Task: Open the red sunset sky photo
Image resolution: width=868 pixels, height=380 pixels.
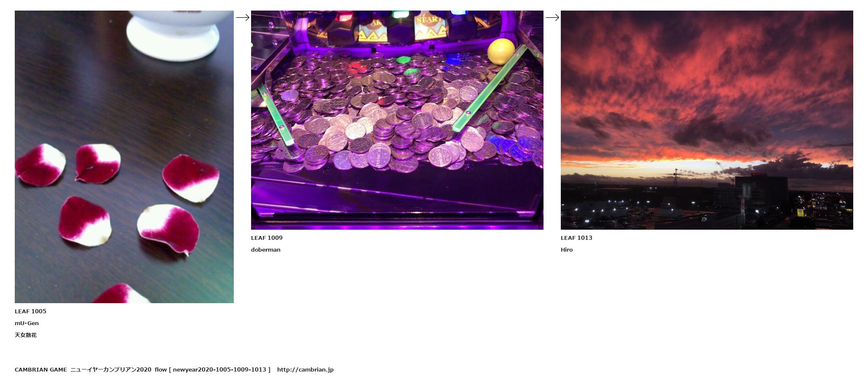Action: [707, 120]
